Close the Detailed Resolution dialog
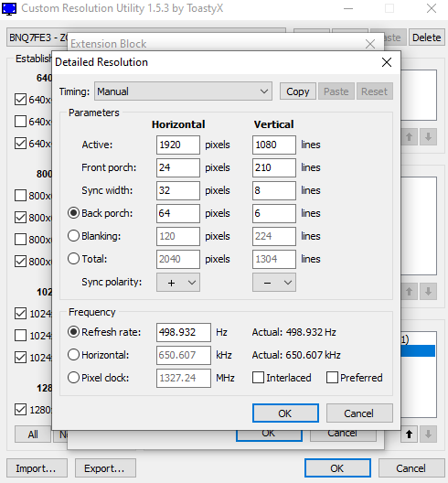Image resolution: width=448 pixels, height=483 pixels. [387, 62]
